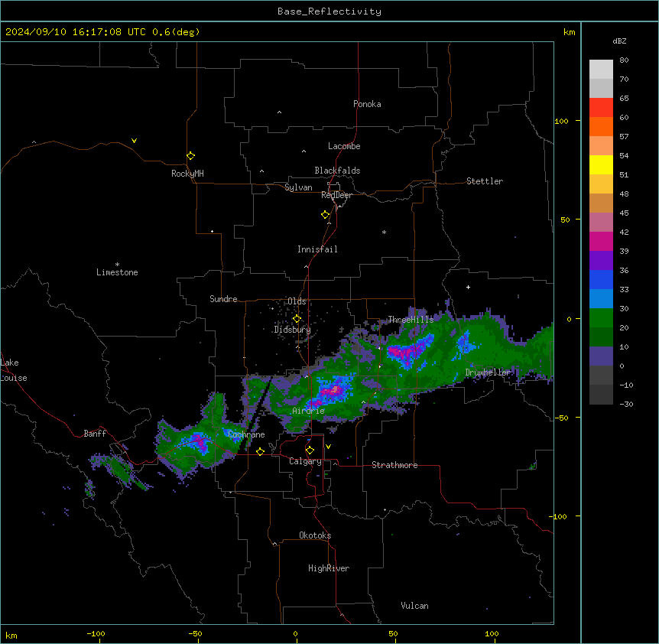
Task: Click the asterisk marker above Limestone label
Action: point(117,265)
